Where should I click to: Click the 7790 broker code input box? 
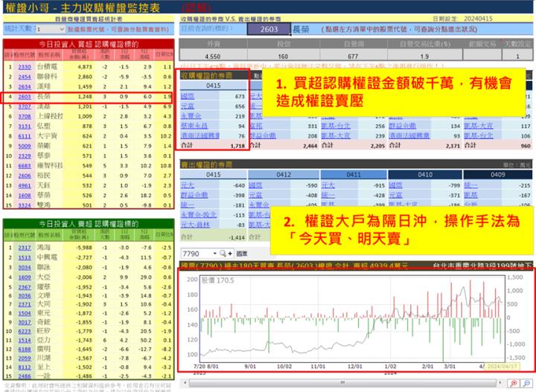(197, 254)
